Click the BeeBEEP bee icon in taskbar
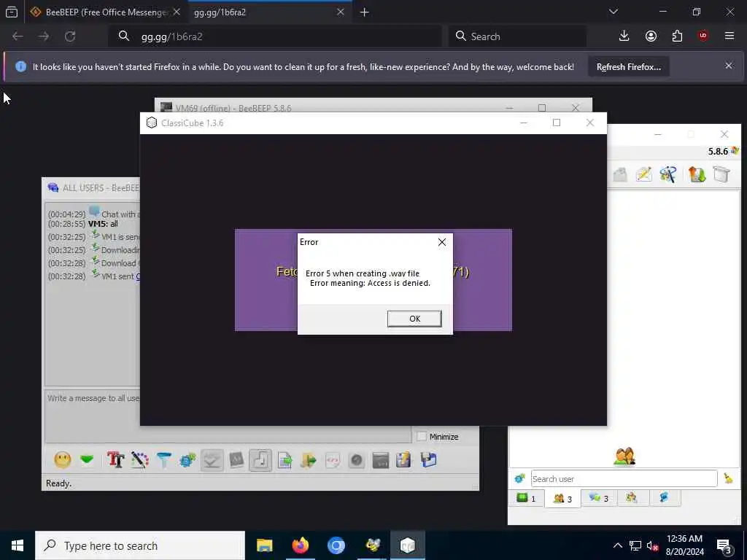747x560 pixels. [x=373, y=545]
